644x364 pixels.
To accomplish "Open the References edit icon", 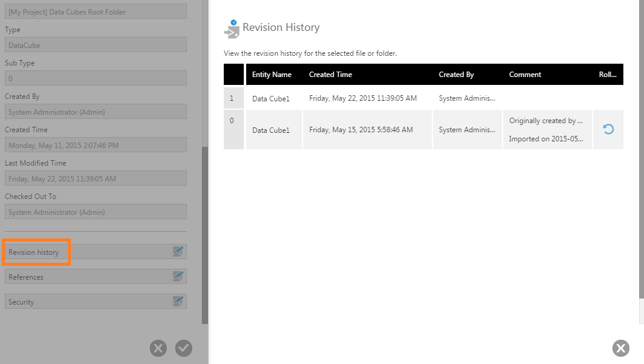I will tap(178, 277).
